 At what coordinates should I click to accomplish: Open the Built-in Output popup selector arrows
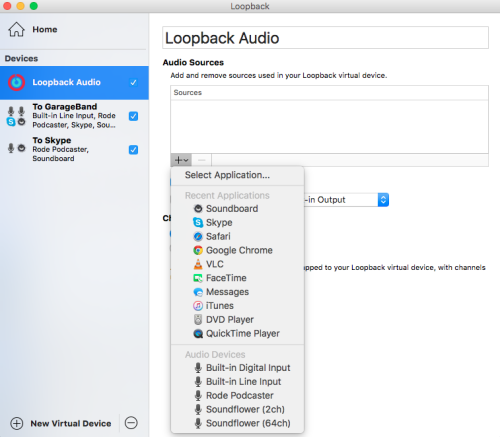pos(383,200)
